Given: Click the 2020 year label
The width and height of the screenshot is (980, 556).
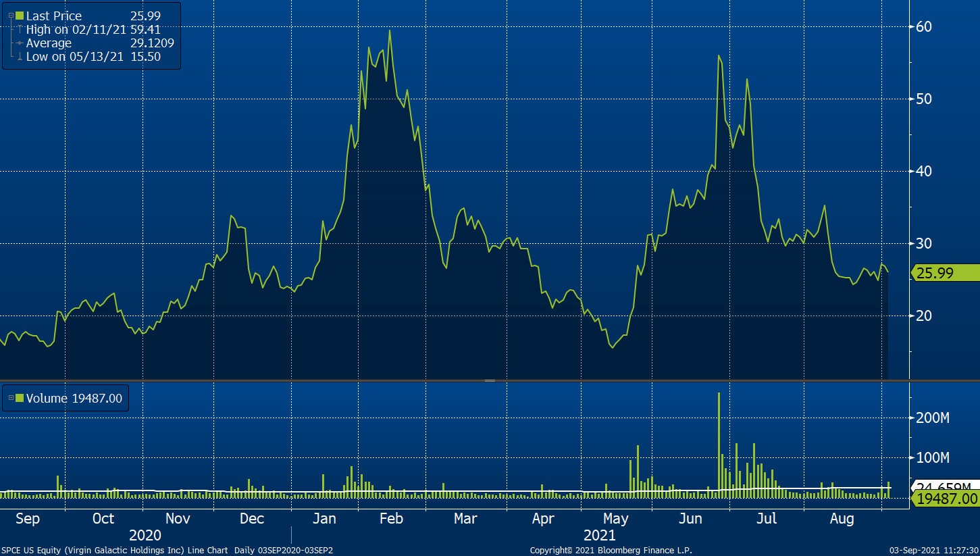Looking at the screenshot, I should 145,536.
